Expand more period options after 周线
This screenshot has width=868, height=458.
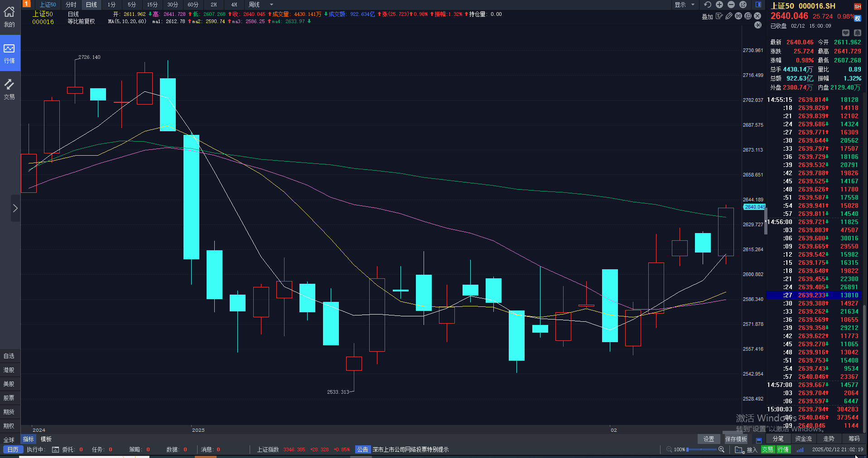271,5
